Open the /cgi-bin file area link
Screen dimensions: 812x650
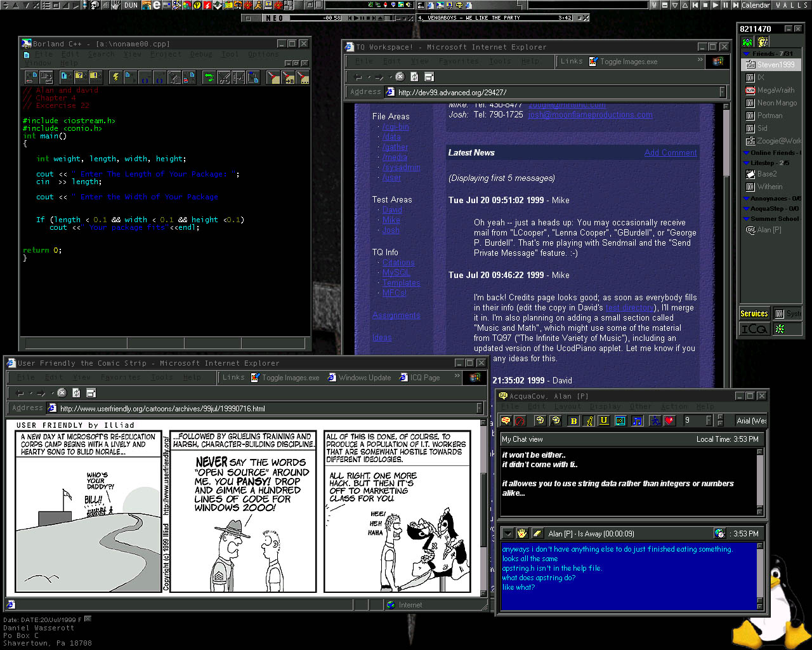(x=395, y=127)
